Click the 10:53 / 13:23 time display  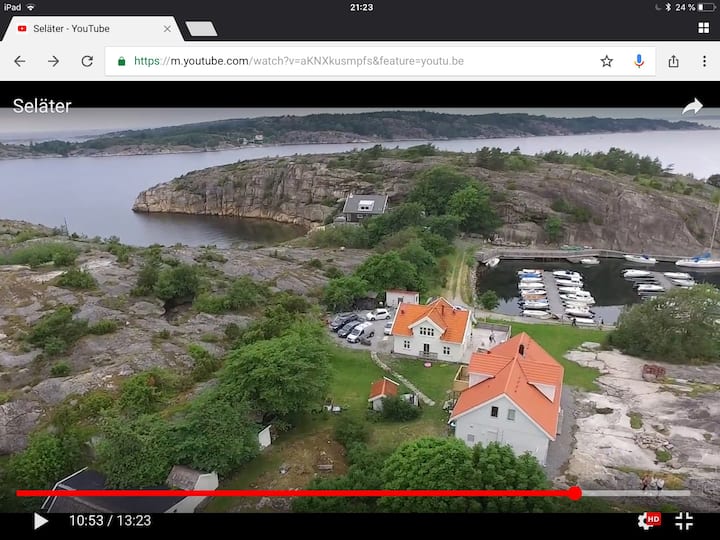[110, 521]
